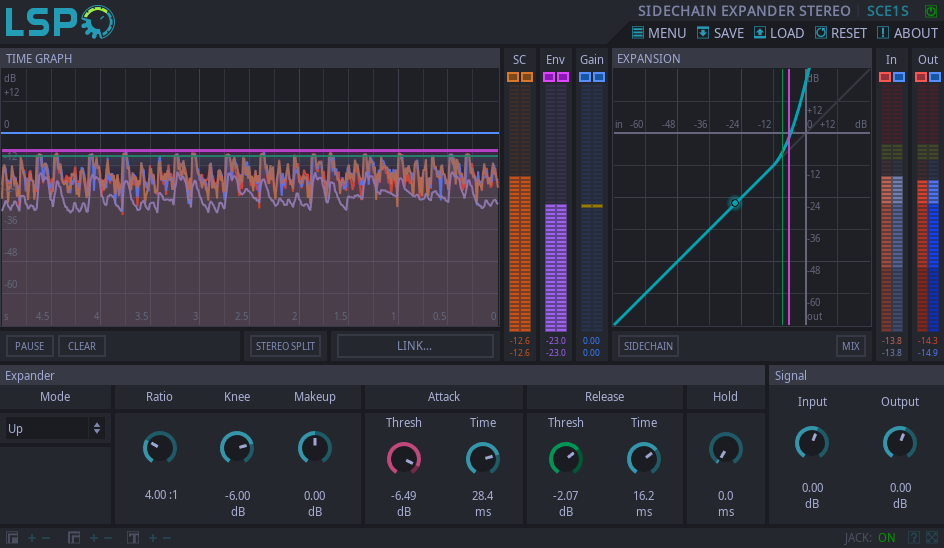Toggle the right blue Gain channel square
Viewport: 944px width, 548px height.
point(599,77)
